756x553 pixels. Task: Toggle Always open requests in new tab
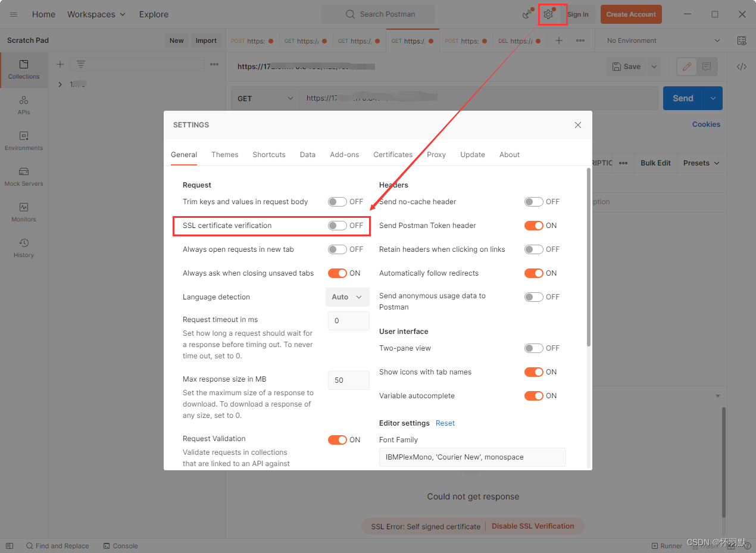point(337,249)
